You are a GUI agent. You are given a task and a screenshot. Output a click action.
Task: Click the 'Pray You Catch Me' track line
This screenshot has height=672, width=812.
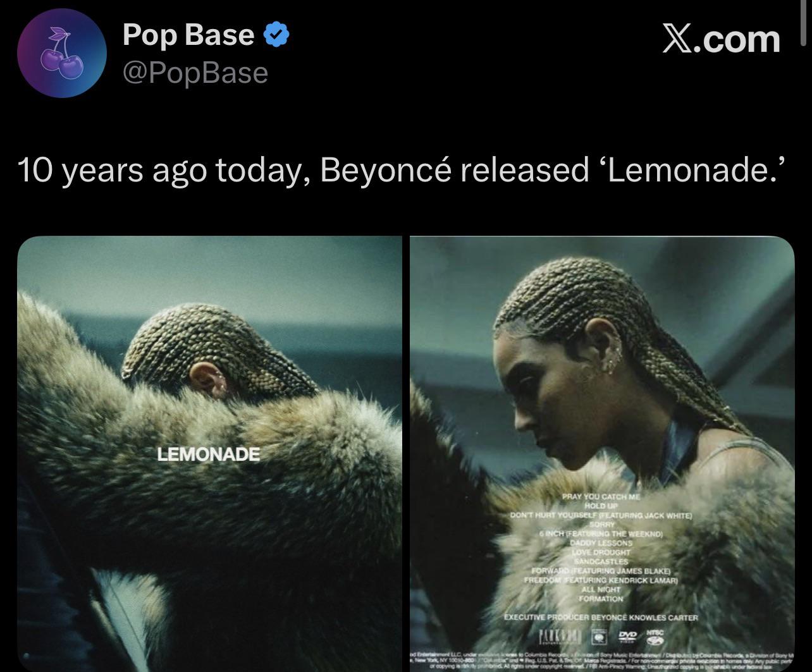click(x=601, y=497)
